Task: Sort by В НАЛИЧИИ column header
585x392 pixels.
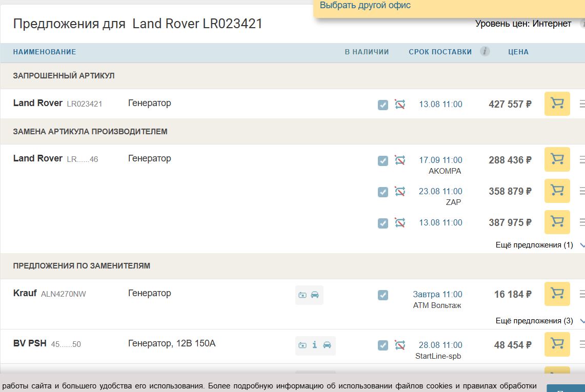Action: tap(367, 52)
